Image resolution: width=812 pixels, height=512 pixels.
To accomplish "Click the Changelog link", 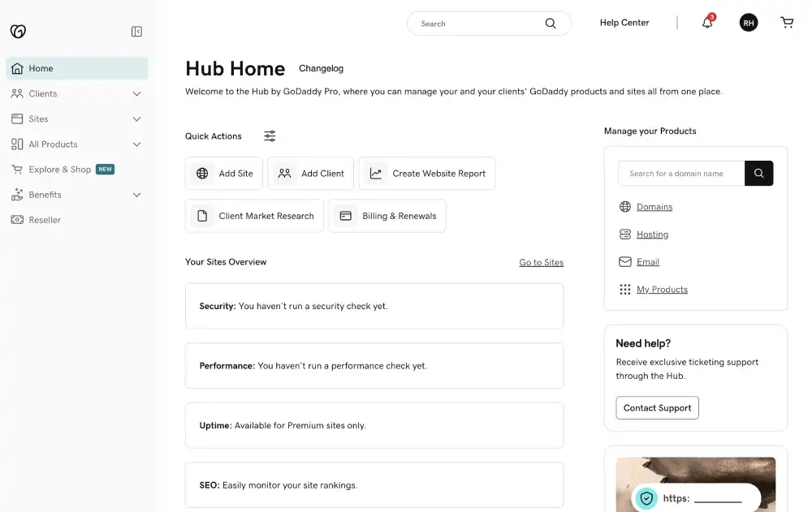I will tap(321, 68).
